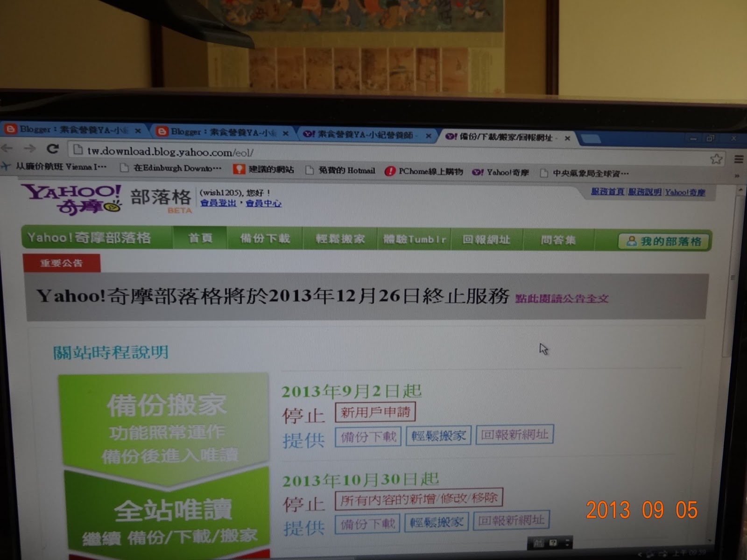Screen dimensions: 747x560
Task: Click the 新用戶申請 red box
Action: [375, 412]
